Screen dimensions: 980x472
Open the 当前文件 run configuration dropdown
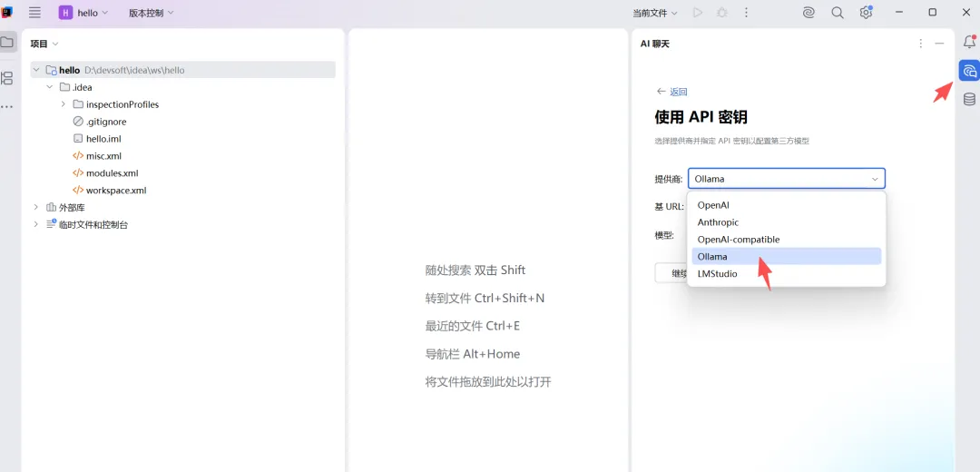655,13
